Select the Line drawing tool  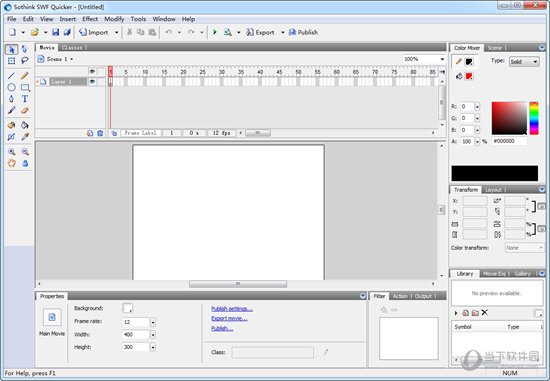coord(12,75)
